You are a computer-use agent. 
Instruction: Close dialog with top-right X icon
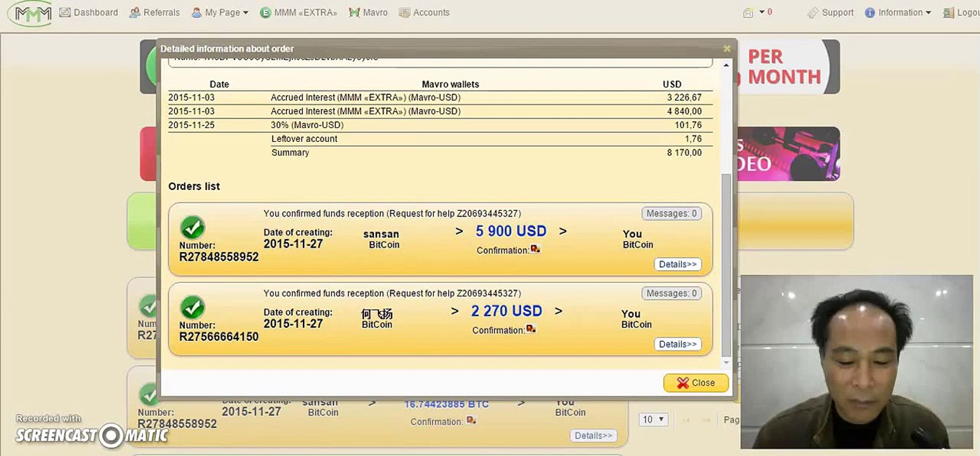(727, 48)
